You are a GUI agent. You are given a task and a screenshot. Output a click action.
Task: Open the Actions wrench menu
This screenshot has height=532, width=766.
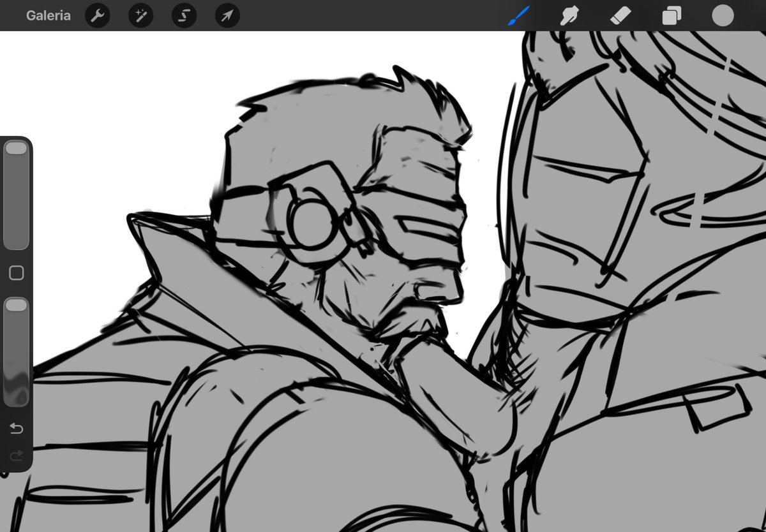[98, 15]
